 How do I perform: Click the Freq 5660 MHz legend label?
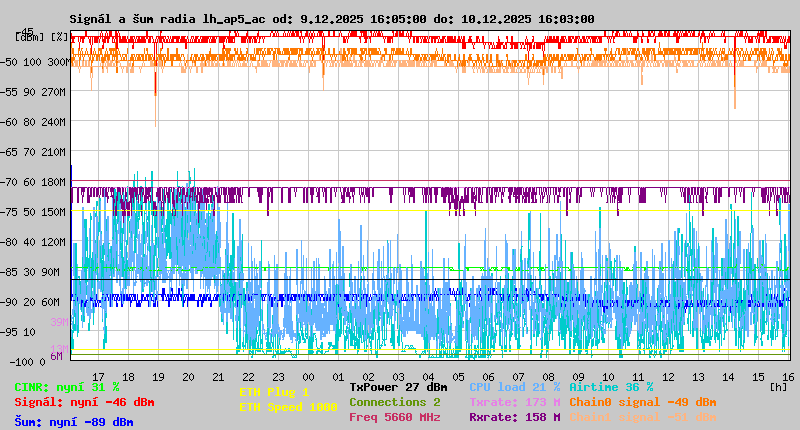394,417
